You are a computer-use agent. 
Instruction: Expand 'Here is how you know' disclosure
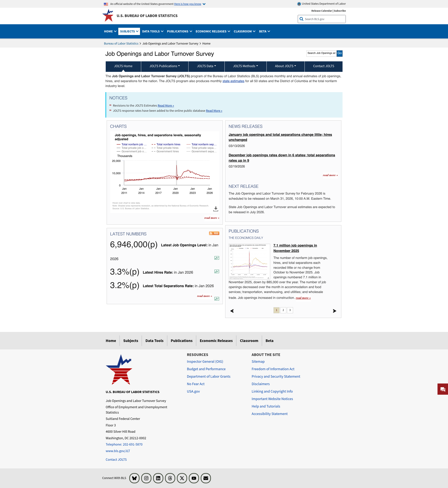tap(190, 4)
